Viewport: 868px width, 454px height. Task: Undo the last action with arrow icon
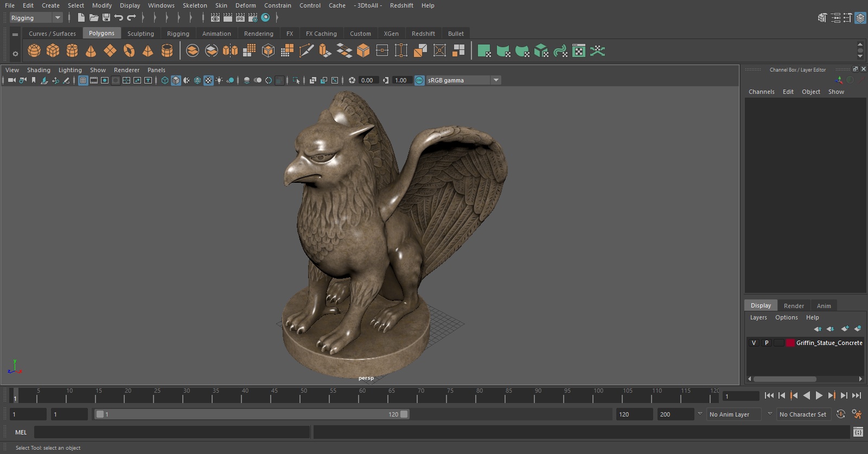tap(119, 18)
